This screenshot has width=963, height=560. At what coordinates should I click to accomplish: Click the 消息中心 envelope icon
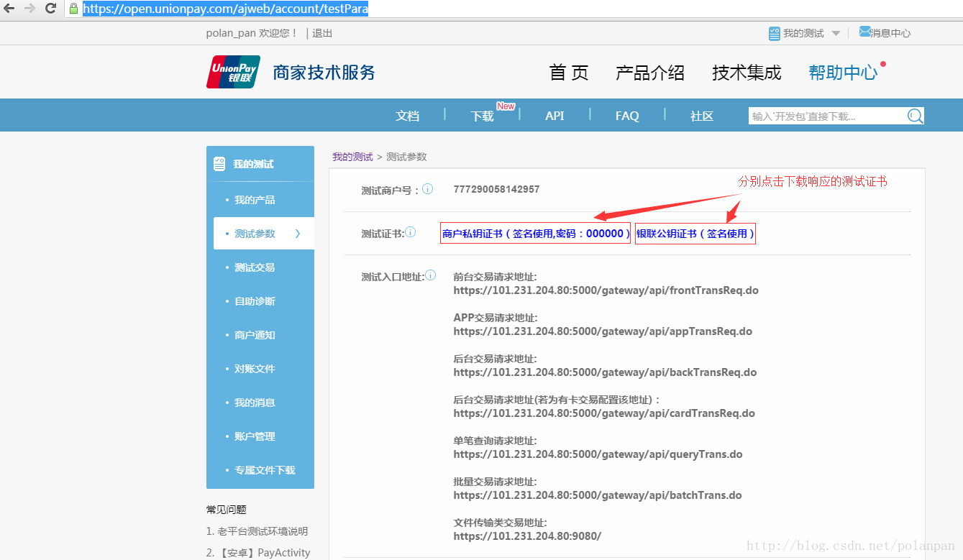(864, 32)
